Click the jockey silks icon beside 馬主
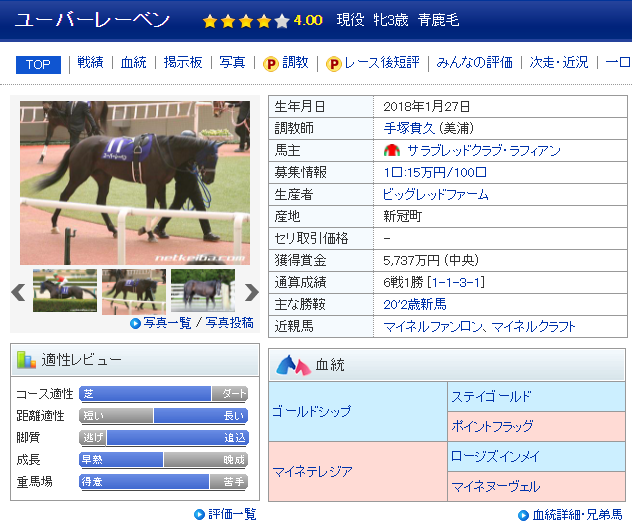This screenshot has height=530, width=632. [x=392, y=151]
